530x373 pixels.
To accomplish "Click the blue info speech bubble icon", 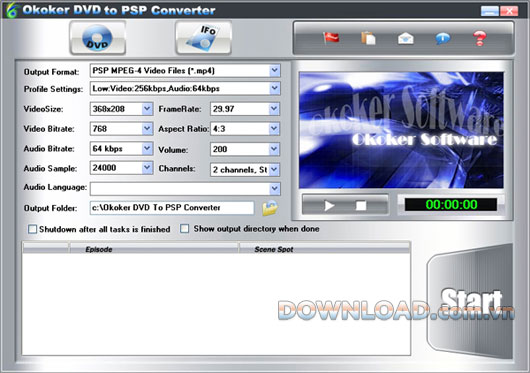I will [443, 39].
